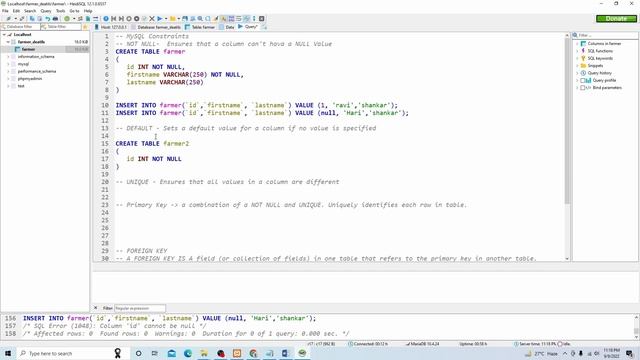Click the load SQL file folder icon
The height and width of the screenshot is (360, 640).
pyautogui.click(x=173, y=18)
